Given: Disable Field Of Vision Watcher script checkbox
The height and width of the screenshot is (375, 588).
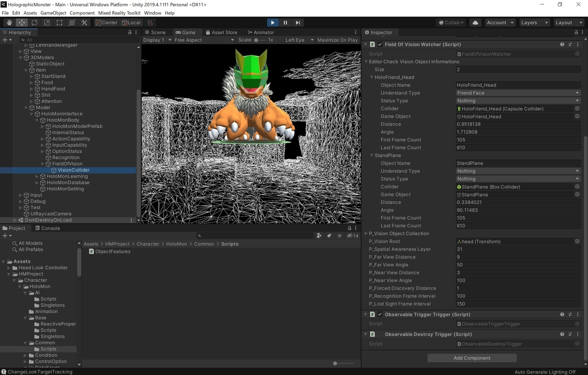Looking at the screenshot, I should click(x=380, y=44).
